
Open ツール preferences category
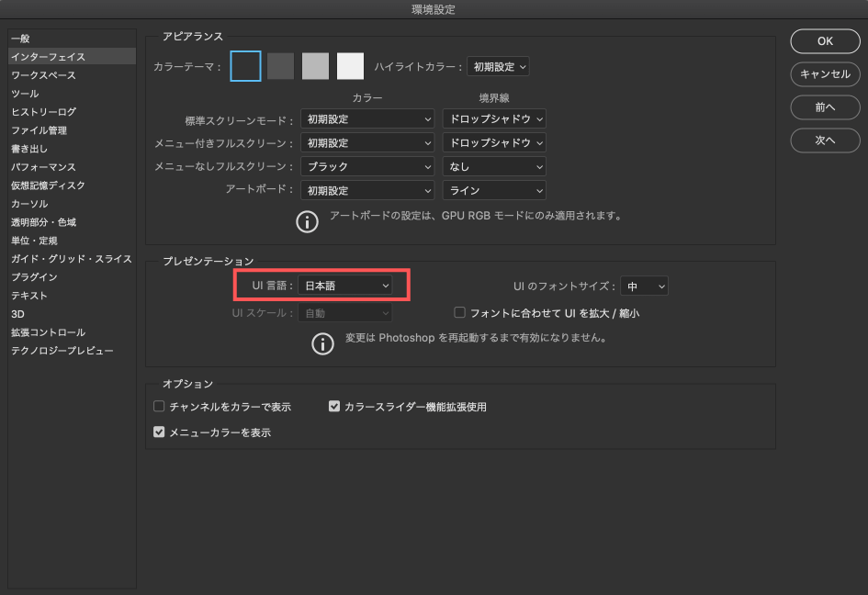click(x=72, y=94)
